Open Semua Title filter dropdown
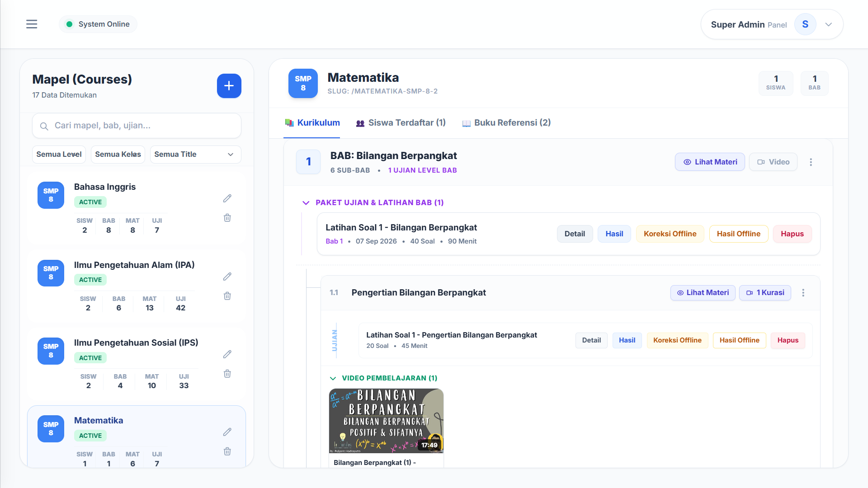 195,154
